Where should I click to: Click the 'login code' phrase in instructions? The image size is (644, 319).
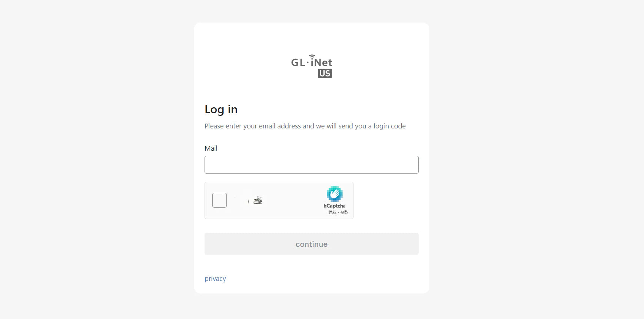389,126
